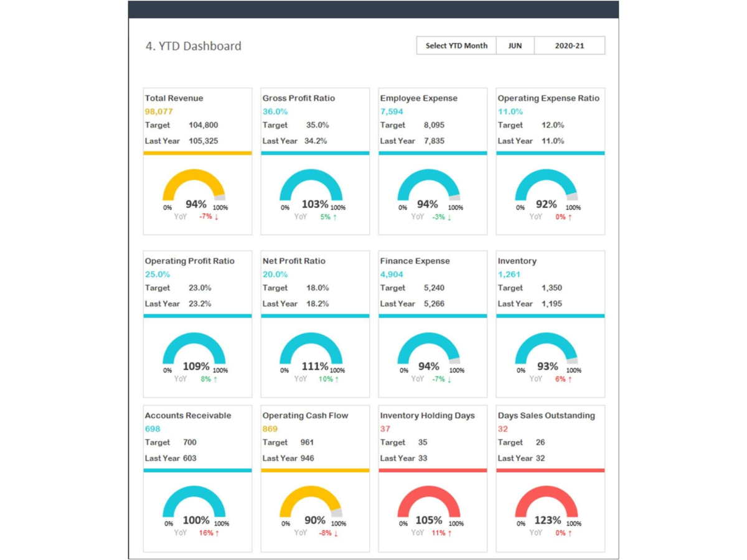Screen dimensions: 747x560
Task: Click the Total Revenue tile title
Action: click(174, 98)
